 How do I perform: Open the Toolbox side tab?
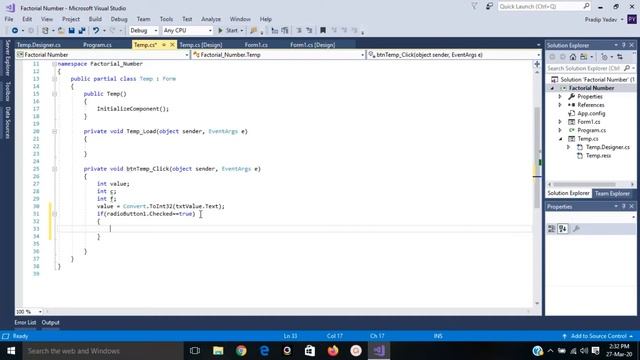pos(7,91)
